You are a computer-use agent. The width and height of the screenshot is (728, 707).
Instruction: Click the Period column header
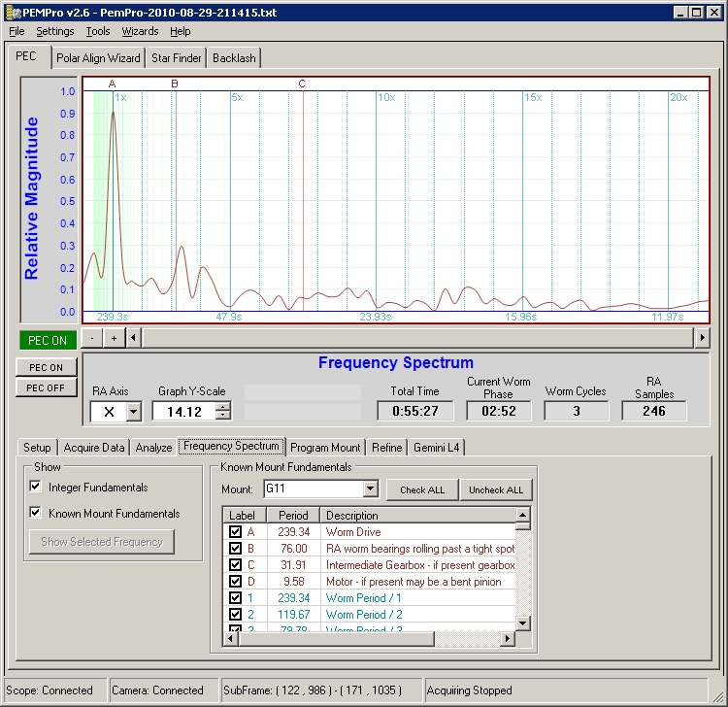click(293, 515)
